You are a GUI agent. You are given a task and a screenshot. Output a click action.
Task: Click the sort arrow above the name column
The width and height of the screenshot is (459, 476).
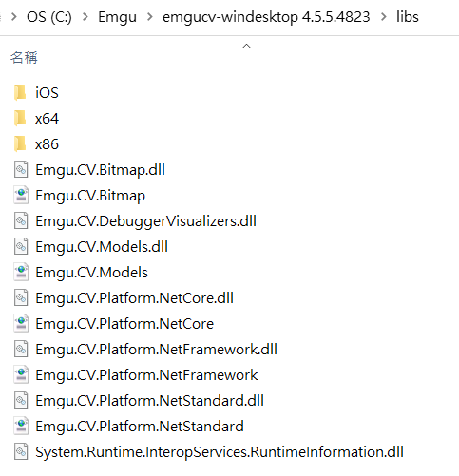coord(246,47)
